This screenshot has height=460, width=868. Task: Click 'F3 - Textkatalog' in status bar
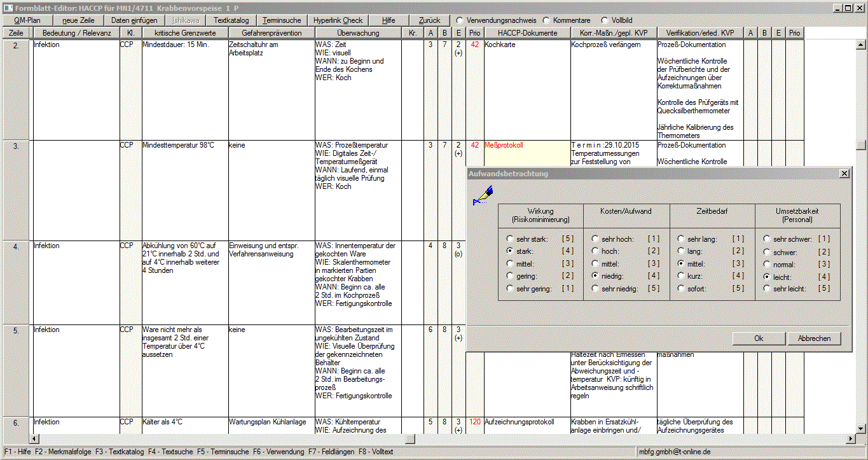tap(120, 452)
